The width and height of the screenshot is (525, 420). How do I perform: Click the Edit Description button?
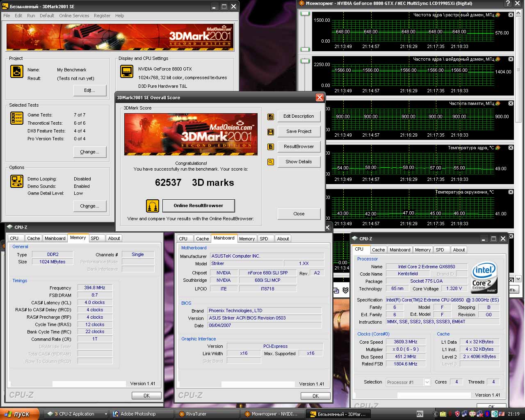299,116
